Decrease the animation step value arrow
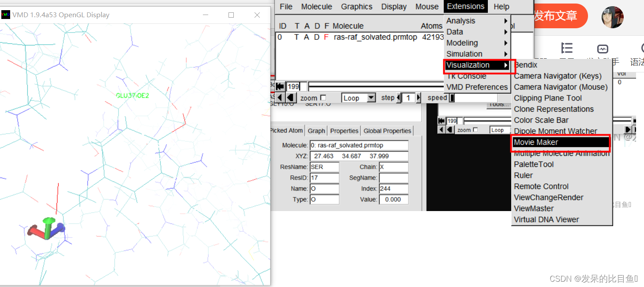 click(x=399, y=98)
